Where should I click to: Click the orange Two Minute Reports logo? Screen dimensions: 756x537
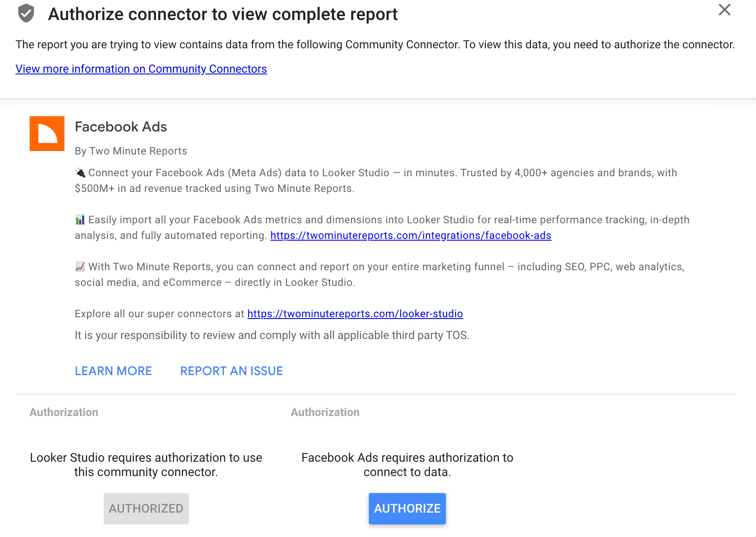pyautogui.click(x=47, y=134)
